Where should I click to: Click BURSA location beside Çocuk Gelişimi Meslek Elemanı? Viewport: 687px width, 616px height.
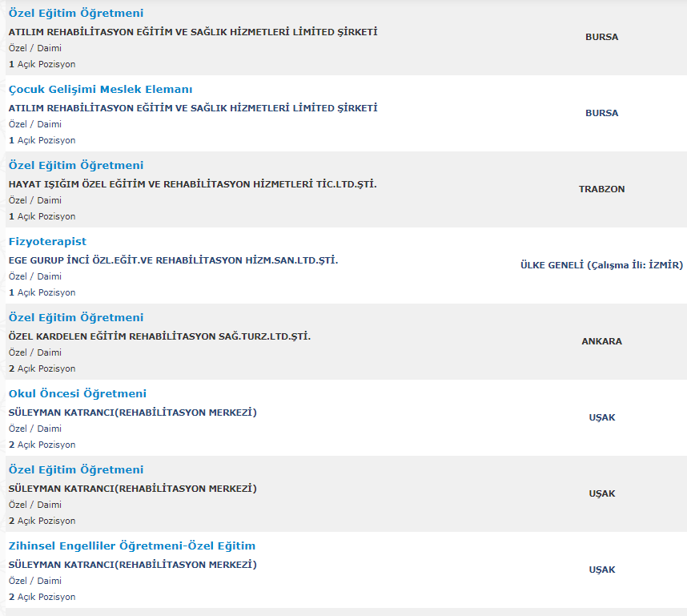pyautogui.click(x=601, y=114)
